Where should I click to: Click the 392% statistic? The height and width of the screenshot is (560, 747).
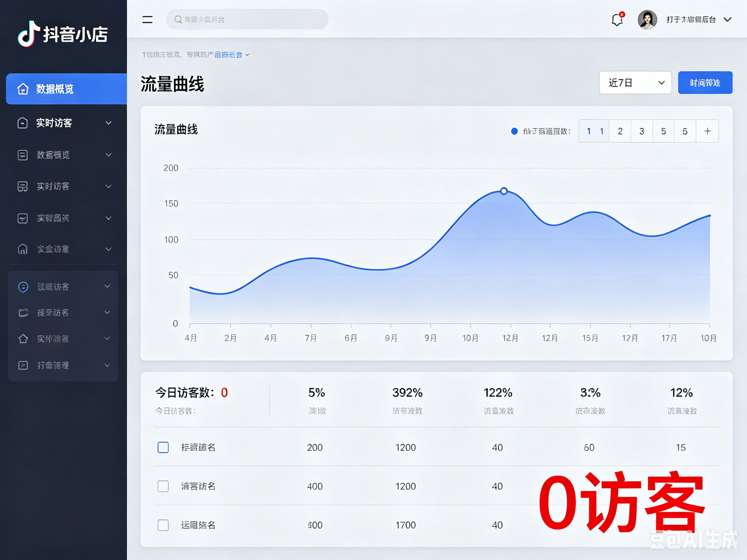(x=407, y=393)
